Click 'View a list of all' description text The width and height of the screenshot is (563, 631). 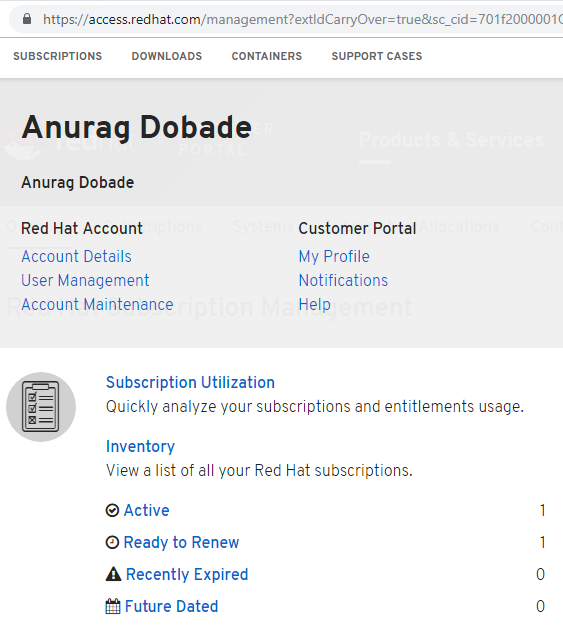(259, 470)
